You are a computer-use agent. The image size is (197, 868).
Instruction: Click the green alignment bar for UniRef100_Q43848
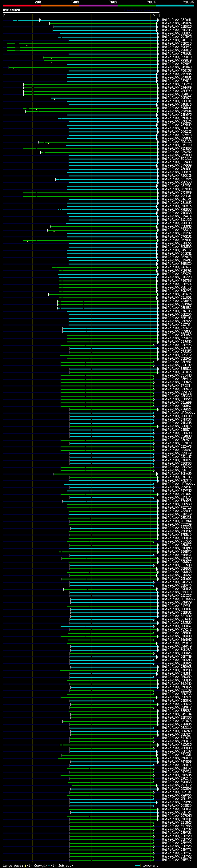[83, 67]
